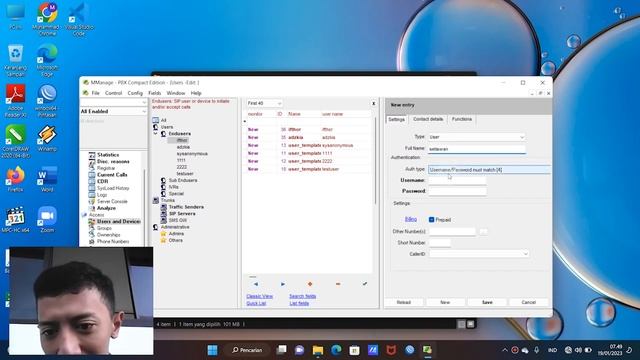The image size is (640, 360).
Task: Select the SMS GW node
Action: pyautogui.click(x=178, y=220)
